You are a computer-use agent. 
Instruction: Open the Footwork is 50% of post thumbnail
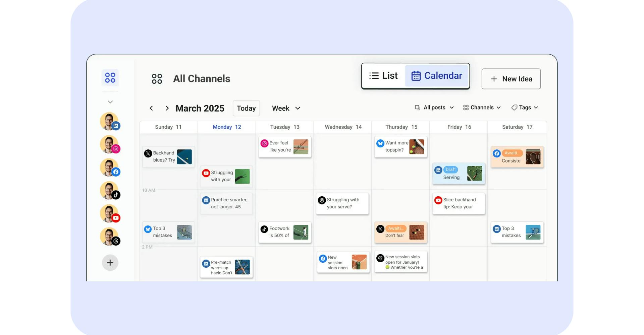click(x=301, y=232)
